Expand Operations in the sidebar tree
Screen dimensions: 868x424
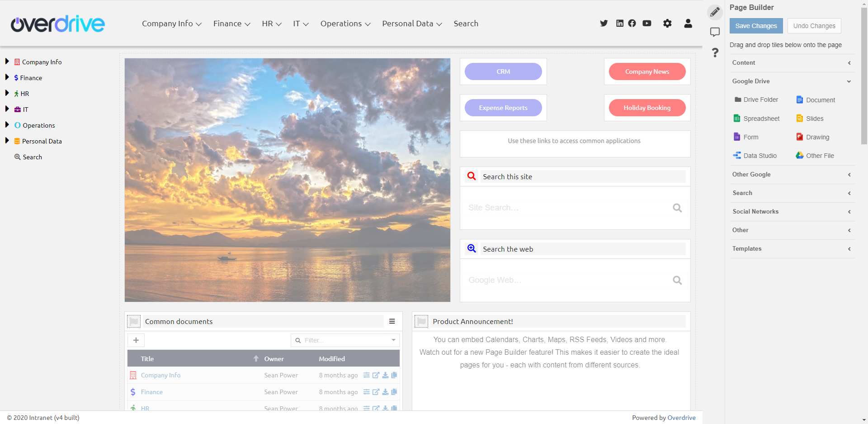pyautogui.click(x=7, y=124)
